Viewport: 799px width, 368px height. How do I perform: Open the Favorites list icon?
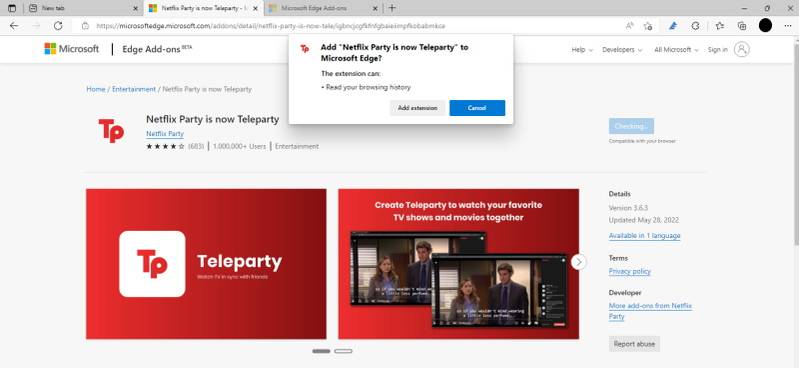(720, 25)
